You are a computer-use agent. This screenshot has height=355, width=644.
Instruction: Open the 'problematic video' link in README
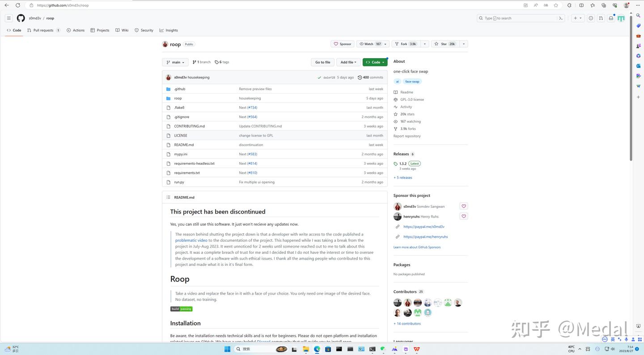tap(191, 240)
